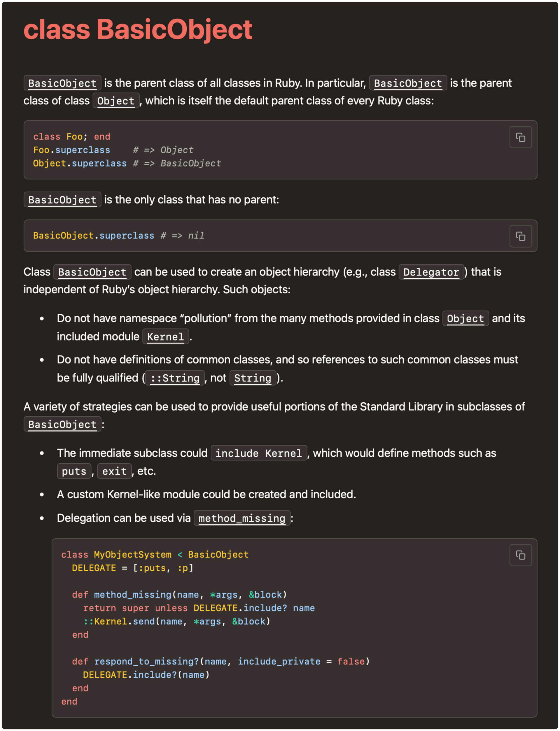Open the second BasicObject link after 'In particular'

[x=408, y=83]
